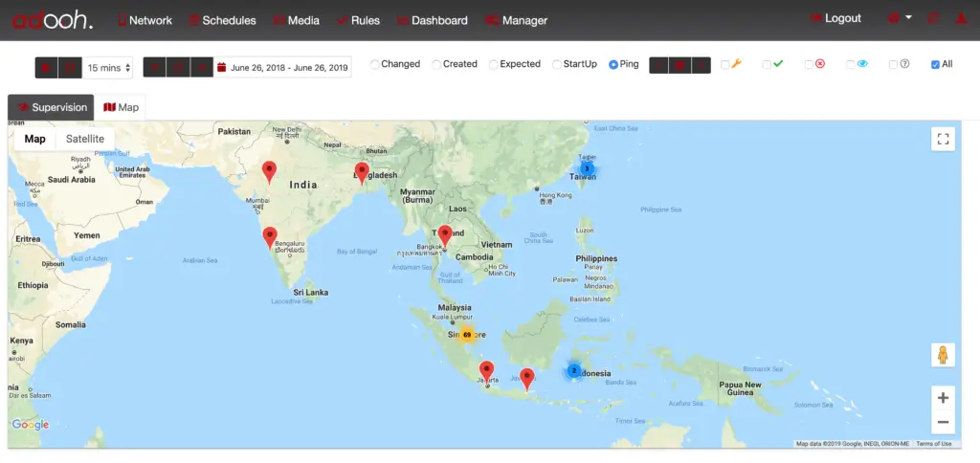Image resolution: width=980 pixels, height=463 pixels.
Task: Tick the wrench maintenance filter checkbox
Action: [x=725, y=64]
